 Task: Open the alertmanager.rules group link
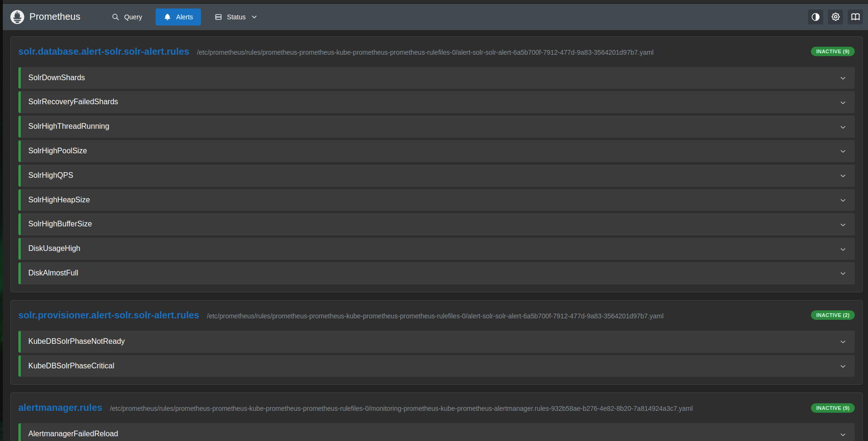click(60, 408)
